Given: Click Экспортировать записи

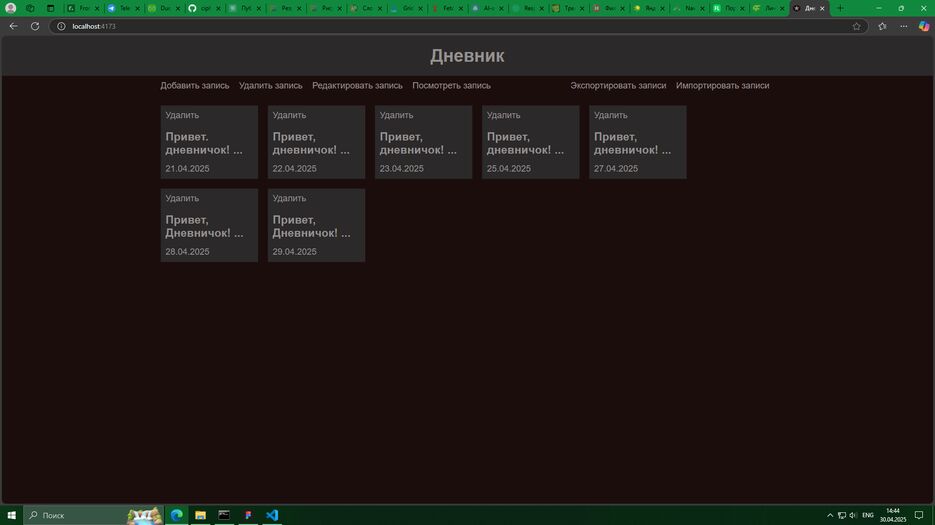Looking at the screenshot, I should (x=618, y=85).
